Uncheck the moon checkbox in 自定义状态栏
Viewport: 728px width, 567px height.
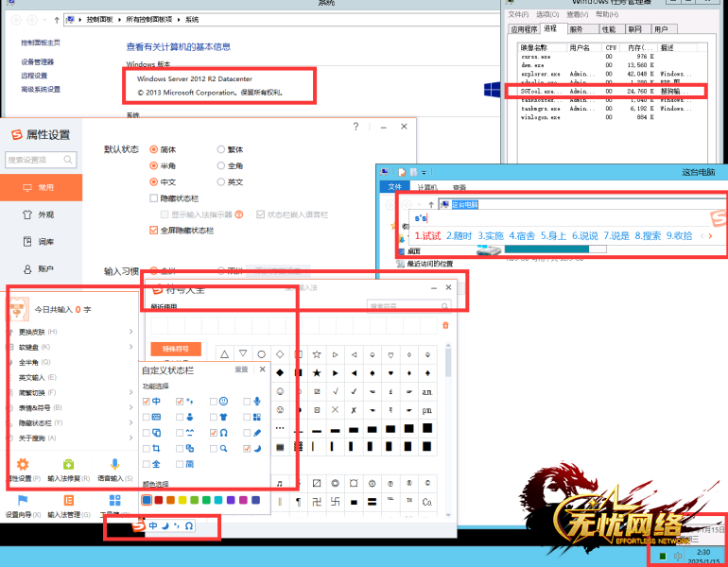[247, 449]
